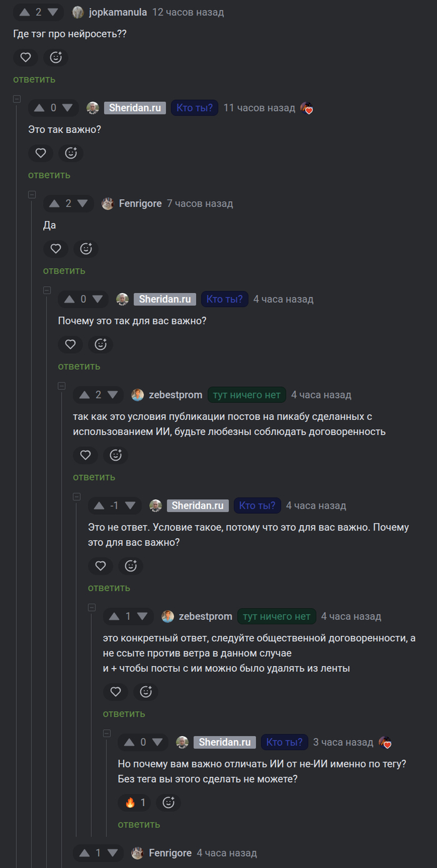
Task: Open emoji reactions under "Это так важно?"
Action: point(71,152)
